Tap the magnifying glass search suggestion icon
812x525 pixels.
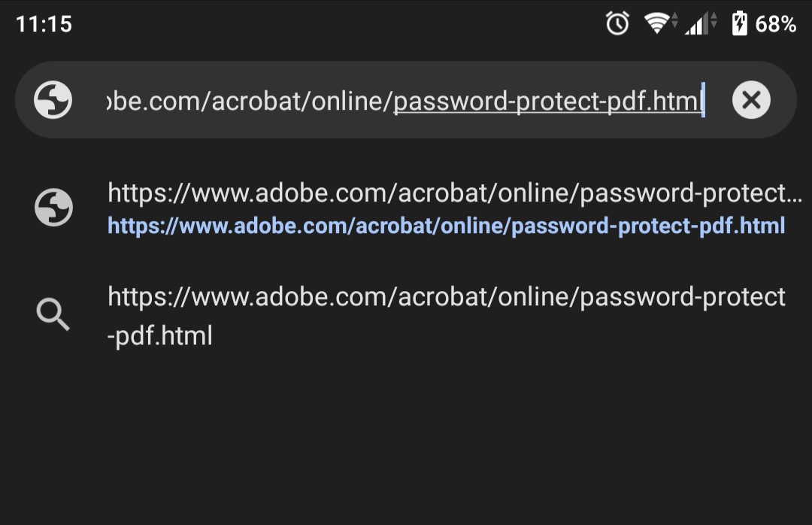pyautogui.click(x=53, y=314)
